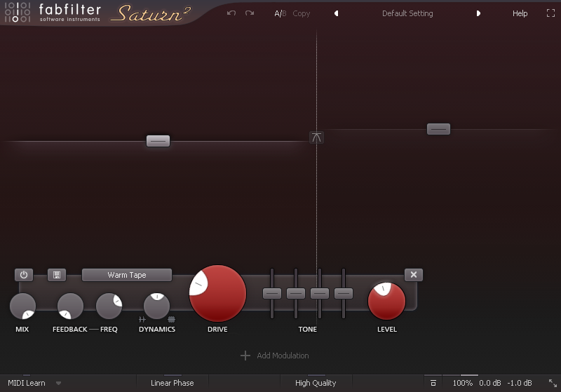Screen dimensions: 561x392
Task: Load the next preset with right arrow
Action: [479, 13]
